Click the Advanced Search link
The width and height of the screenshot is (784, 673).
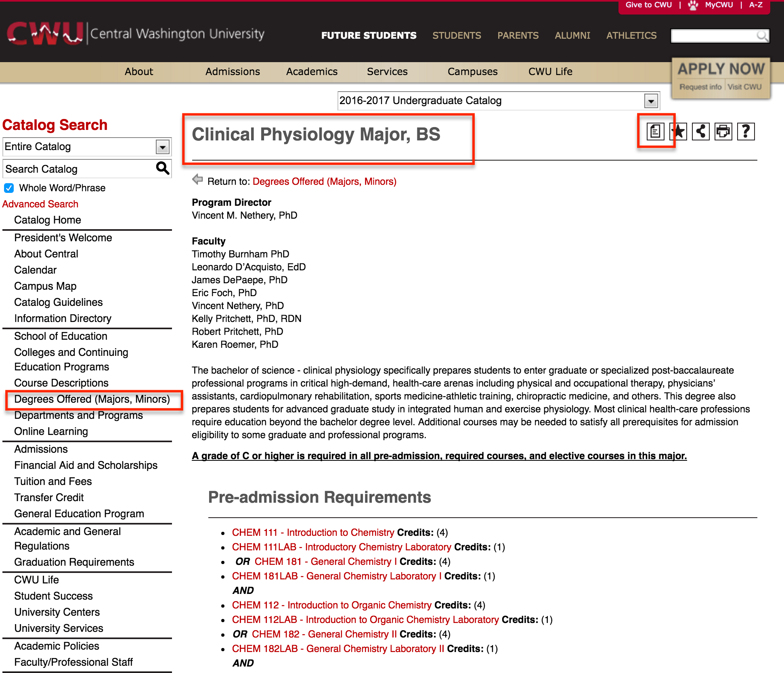pos(40,204)
